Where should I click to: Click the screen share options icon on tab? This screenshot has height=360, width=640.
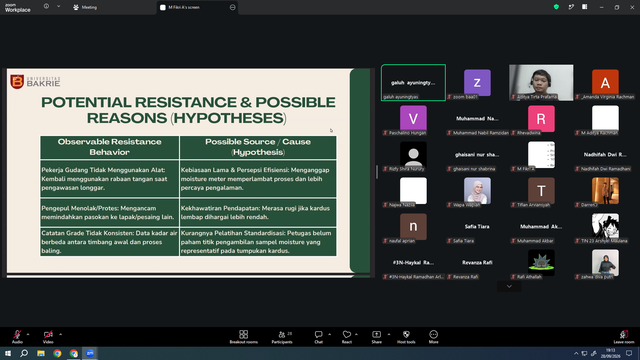(232, 7)
